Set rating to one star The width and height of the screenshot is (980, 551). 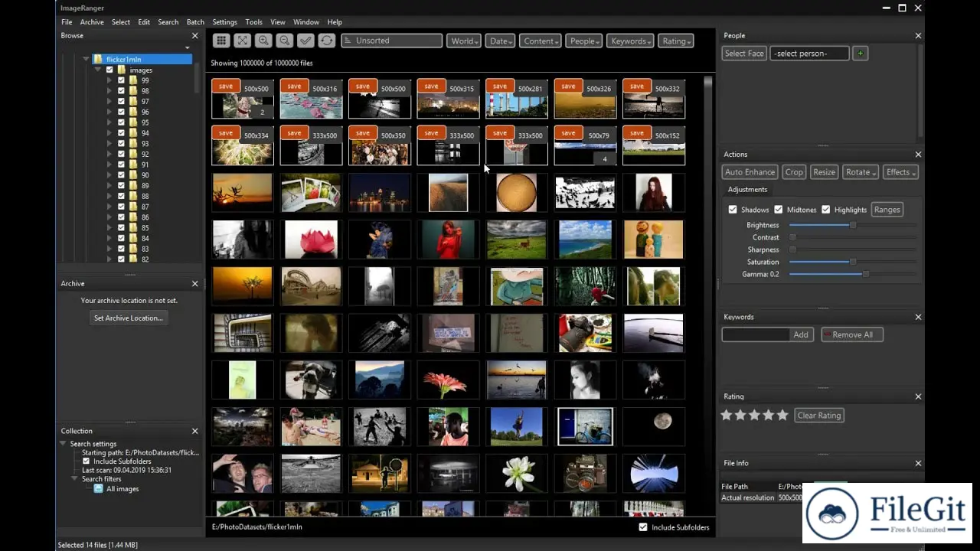(727, 415)
